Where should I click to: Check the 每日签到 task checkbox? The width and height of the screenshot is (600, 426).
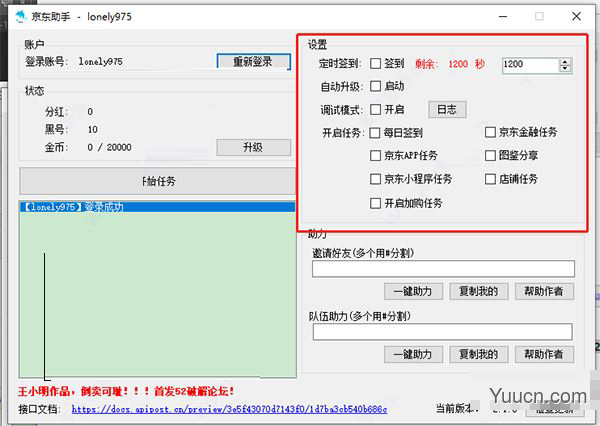click(375, 133)
